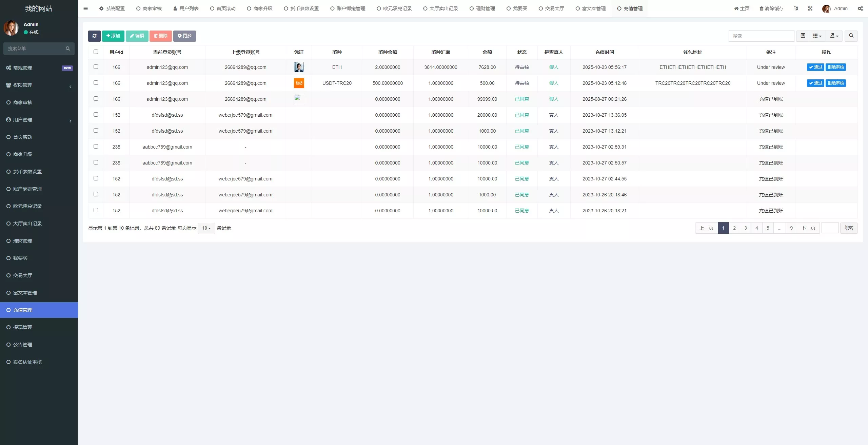Open the 更多 more dropdown button
This screenshot has height=445, width=868.
(x=184, y=36)
